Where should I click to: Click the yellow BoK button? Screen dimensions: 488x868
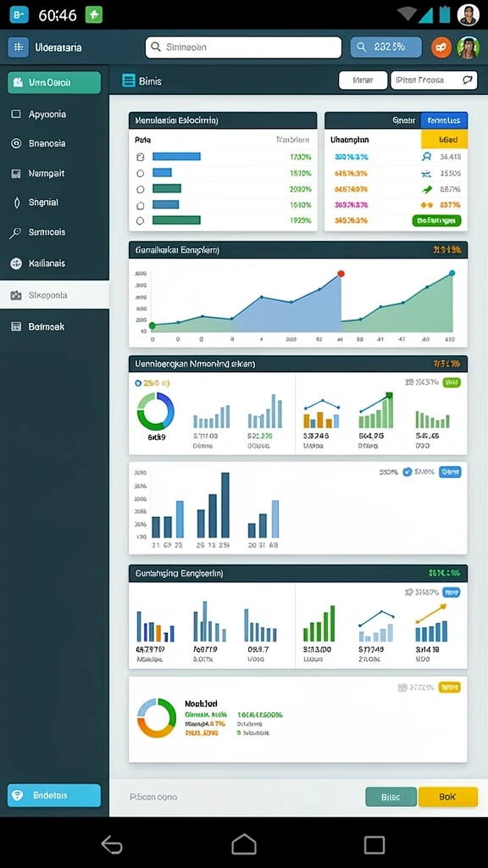pyautogui.click(x=447, y=797)
